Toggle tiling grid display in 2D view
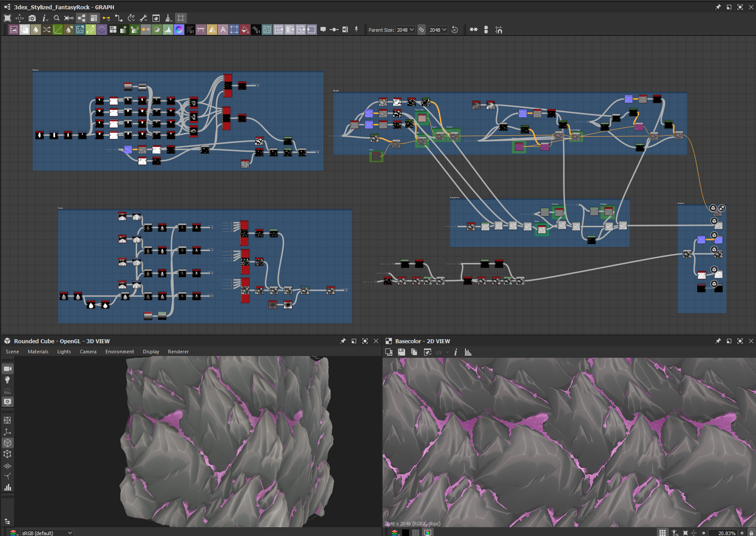The height and width of the screenshot is (536, 756). point(662,532)
